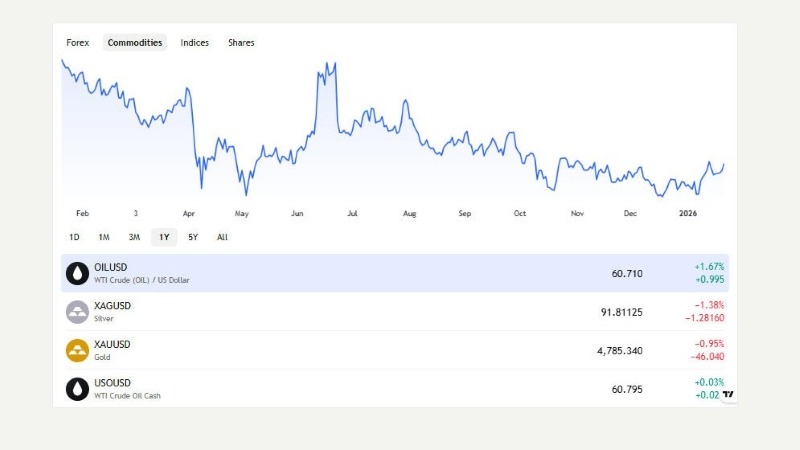Open the Indices tab
800x450 pixels.
coord(194,43)
